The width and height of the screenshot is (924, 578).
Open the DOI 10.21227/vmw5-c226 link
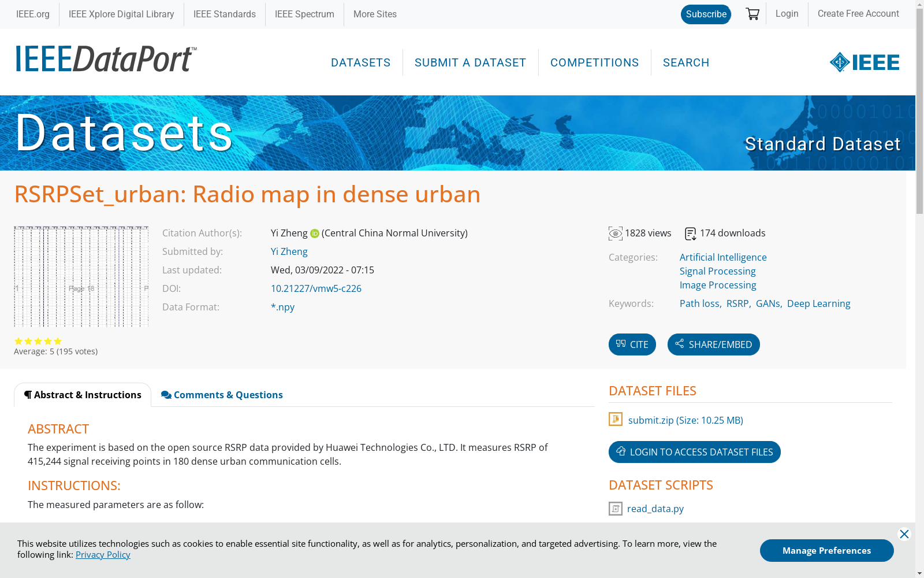coord(316,288)
